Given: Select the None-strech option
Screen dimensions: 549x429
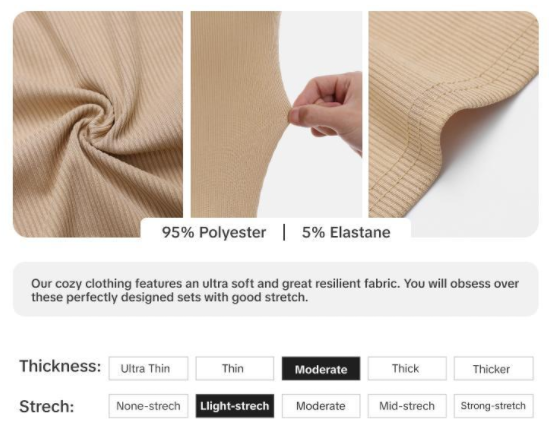Looking at the screenshot, I should click(148, 406).
